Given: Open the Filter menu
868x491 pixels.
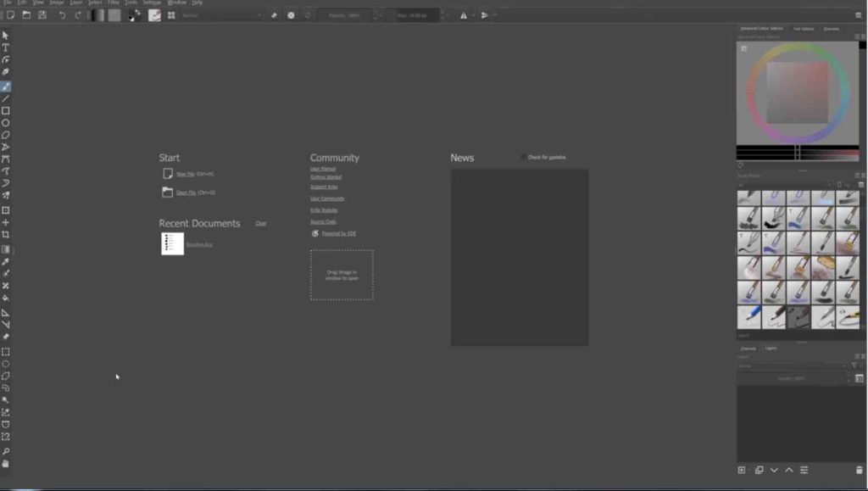Looking at the screenshot, I should tap(114, 3).
